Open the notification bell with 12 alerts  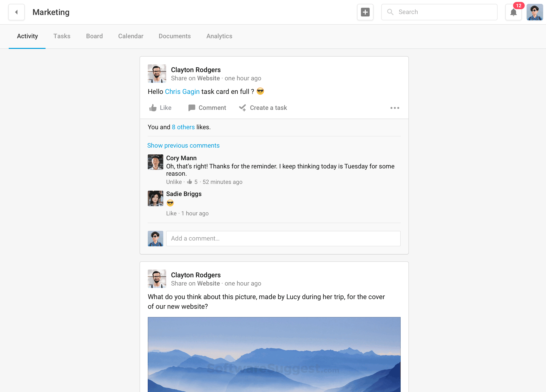click(x=513, y=12)
